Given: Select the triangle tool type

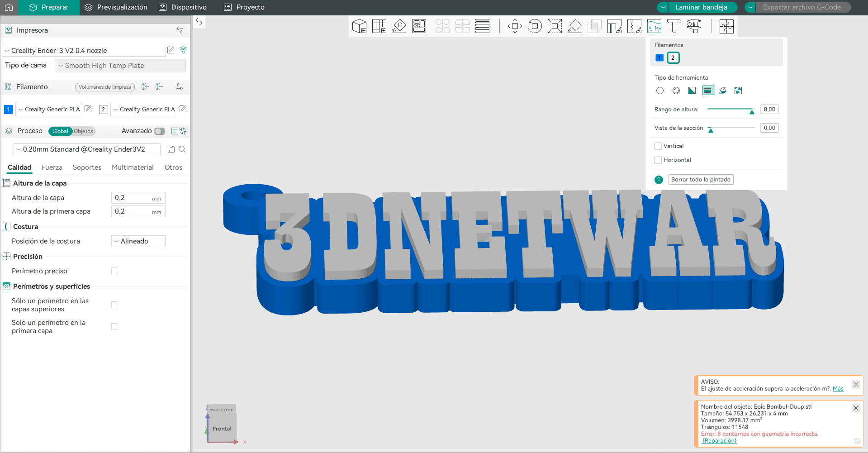Looking at the screenshot, I should (692, 91).
